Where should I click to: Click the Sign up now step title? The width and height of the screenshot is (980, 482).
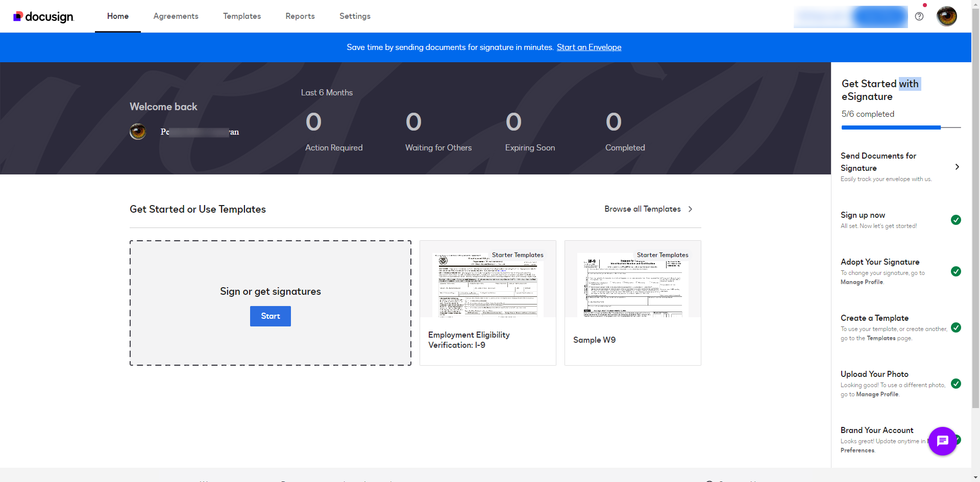coord(863,215)
